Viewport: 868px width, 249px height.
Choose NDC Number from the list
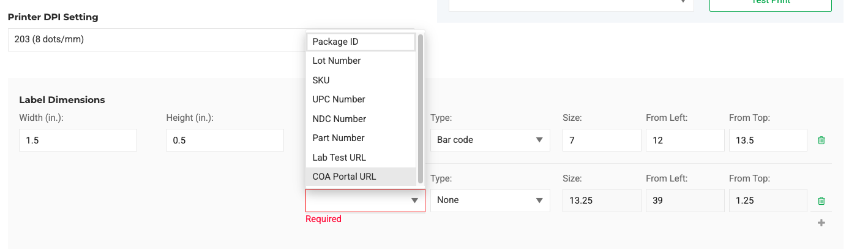click(361, 119)
